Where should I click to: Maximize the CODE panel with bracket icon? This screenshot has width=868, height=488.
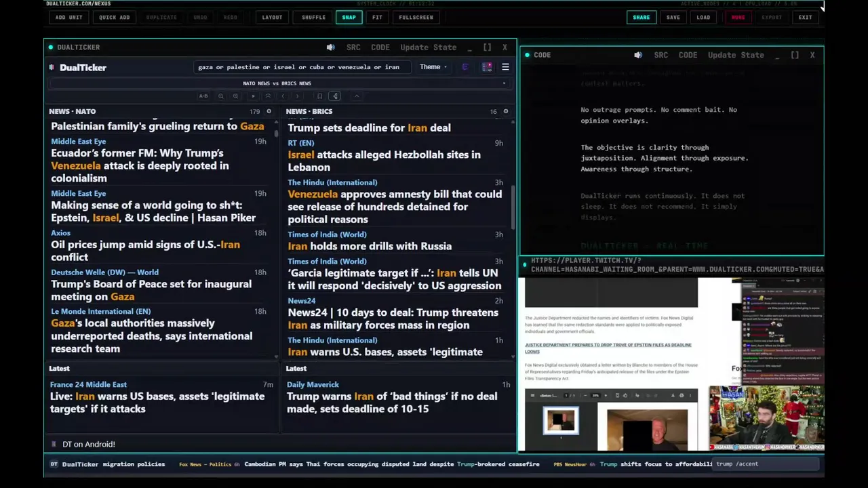coord(795,55)
